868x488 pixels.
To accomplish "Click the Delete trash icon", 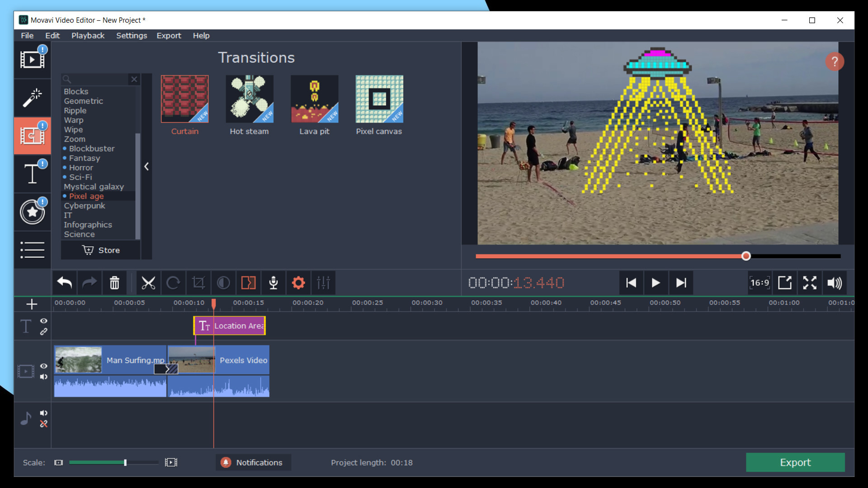I will (114, 282).
